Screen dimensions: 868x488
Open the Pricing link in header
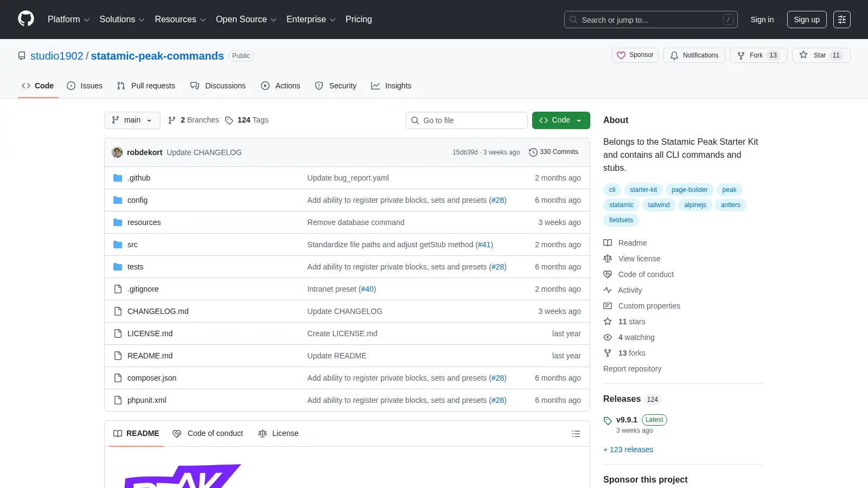point(359,20)
